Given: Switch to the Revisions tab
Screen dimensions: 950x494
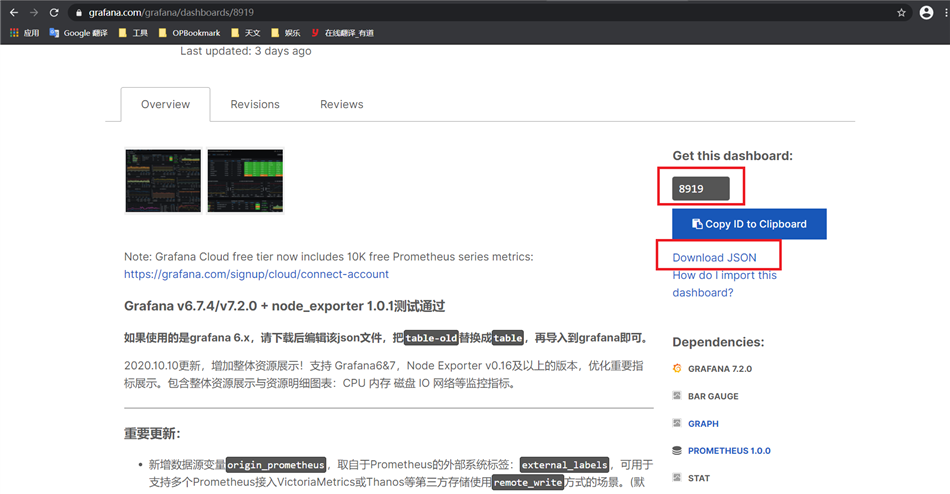Looking at the screenshot, I should point(255,104).
